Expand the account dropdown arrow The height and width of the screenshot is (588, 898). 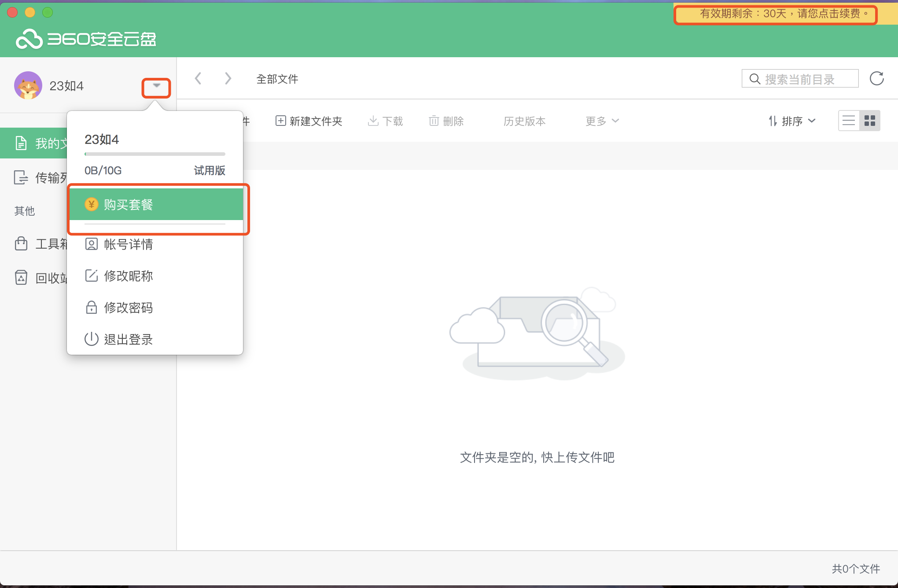156,86
